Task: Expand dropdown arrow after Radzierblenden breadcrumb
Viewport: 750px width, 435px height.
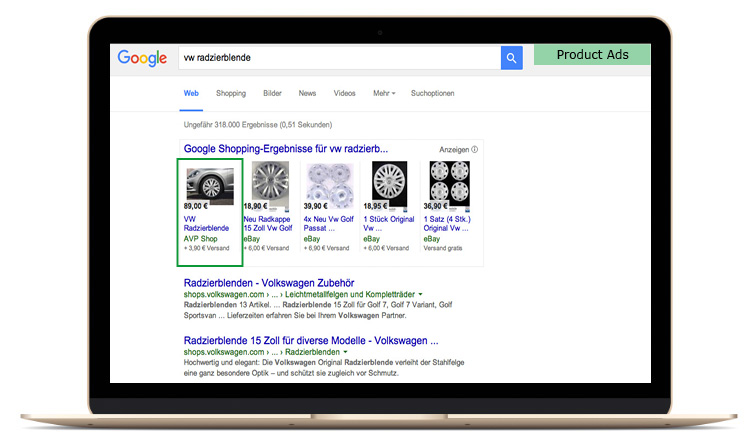Action: pyautogui.click(x=345, y=352)
